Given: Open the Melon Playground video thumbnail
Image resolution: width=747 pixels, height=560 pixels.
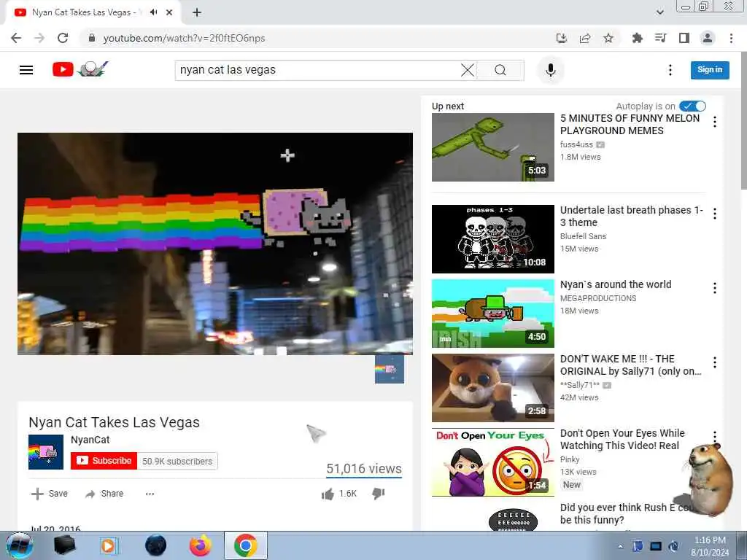Looking at the screenshot, I should pos(493,147).
